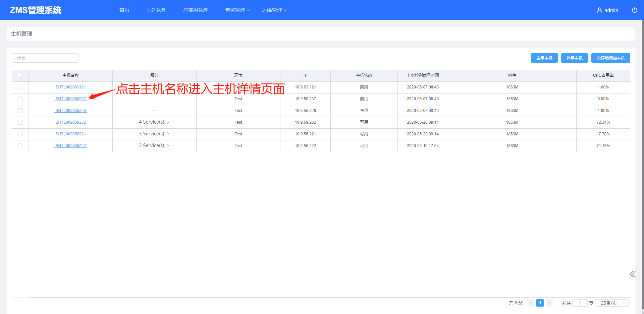Click the 主机状态 column header
Screen dimensions: 644x314
point(364,75)
